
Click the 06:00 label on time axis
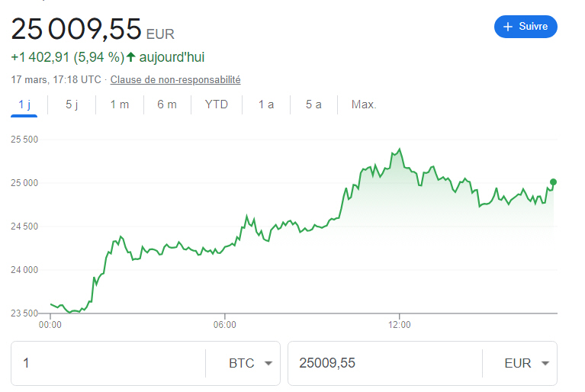click(224, 325)
